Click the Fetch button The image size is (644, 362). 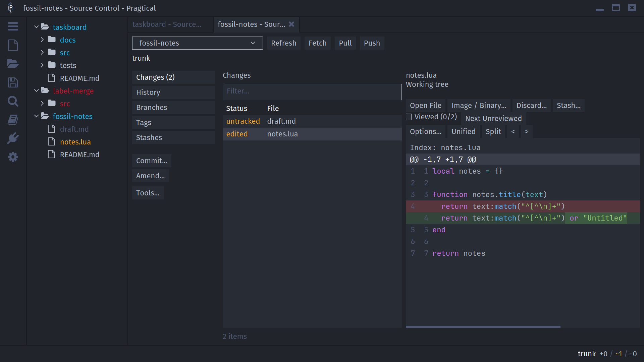click(x=317, y=43)
